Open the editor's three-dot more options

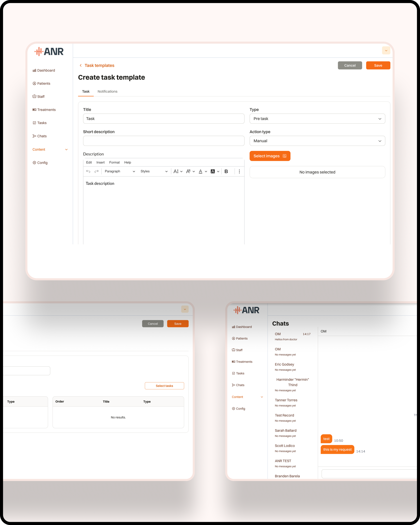tap(239, 171)
